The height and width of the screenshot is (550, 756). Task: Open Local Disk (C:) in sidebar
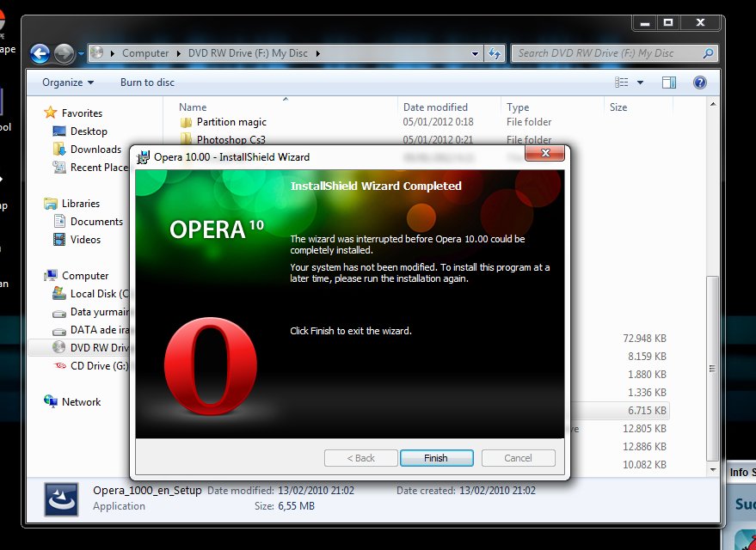(x=99, y=294)
